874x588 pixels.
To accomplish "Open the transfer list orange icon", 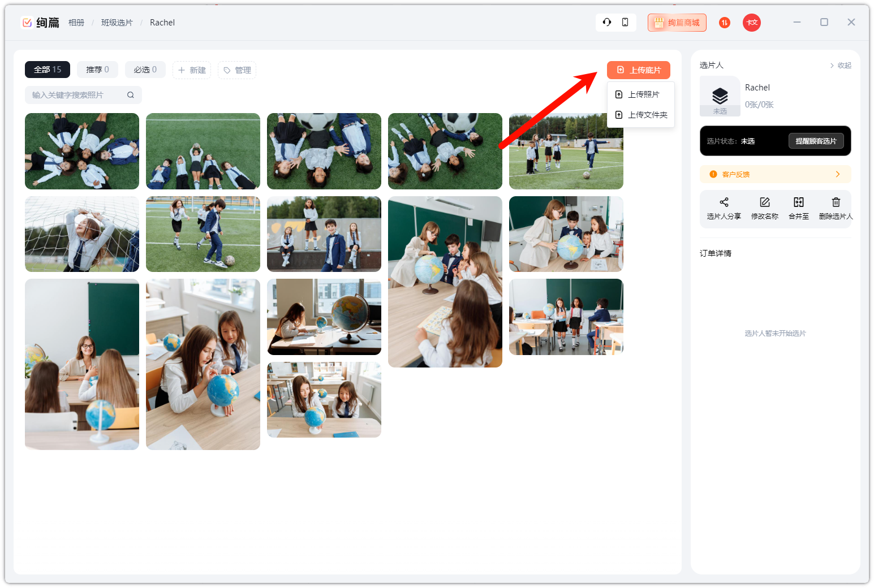I will (725, 23).
